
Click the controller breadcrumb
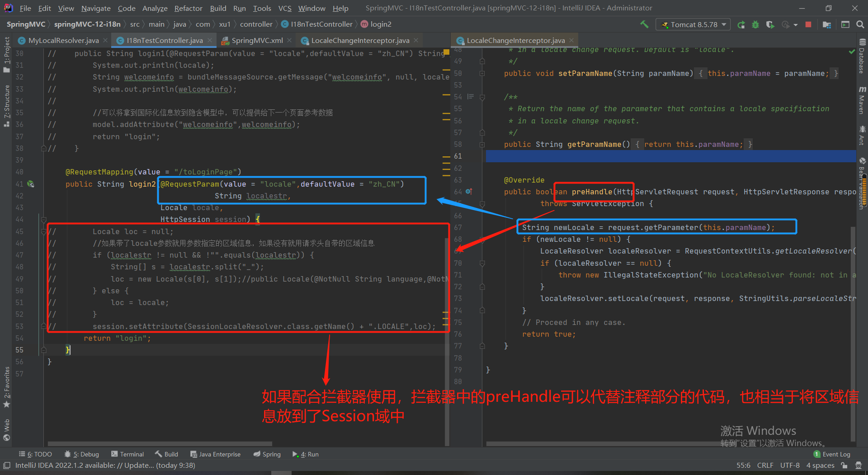tap(256, 24)
